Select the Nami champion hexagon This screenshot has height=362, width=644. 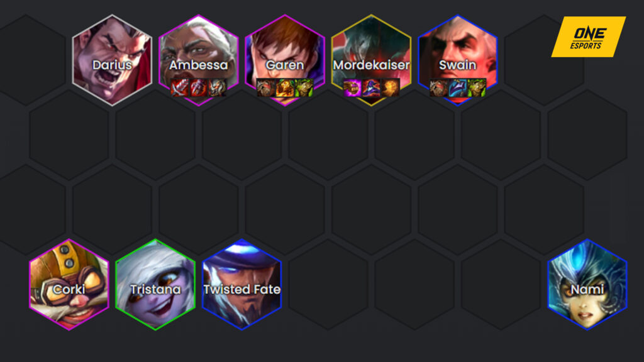tap(587, 285)
